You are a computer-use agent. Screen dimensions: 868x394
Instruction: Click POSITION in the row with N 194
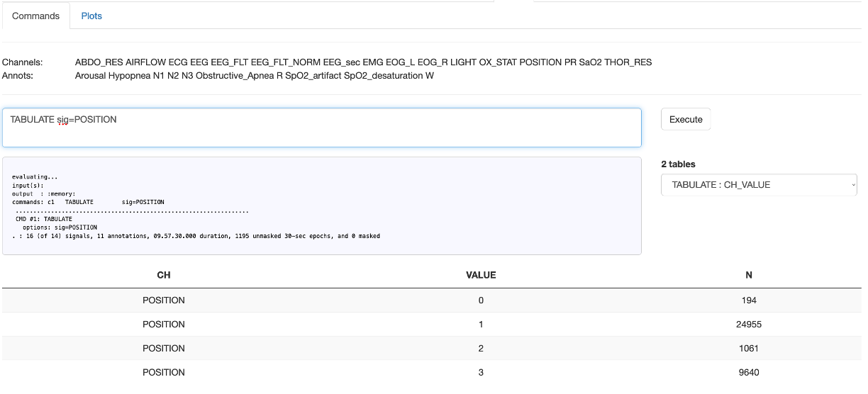[x=163, y=300]
